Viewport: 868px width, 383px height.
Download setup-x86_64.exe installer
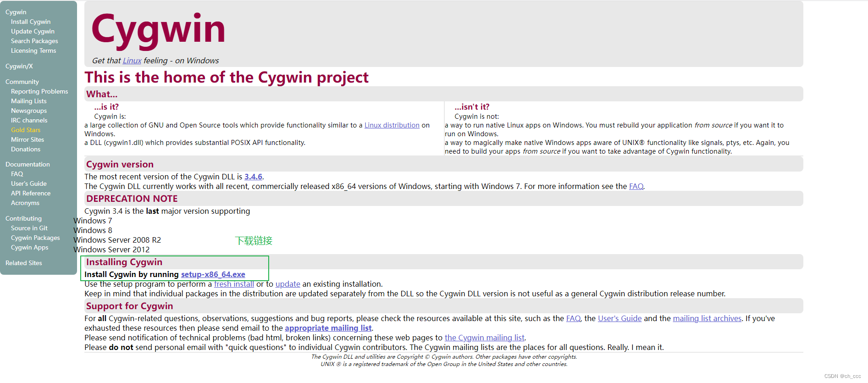pos(213,274)
